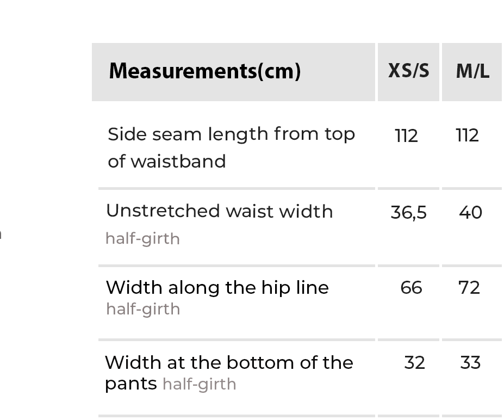
Task: Click the cut-off text at the left edge
Action: (1, 234)
